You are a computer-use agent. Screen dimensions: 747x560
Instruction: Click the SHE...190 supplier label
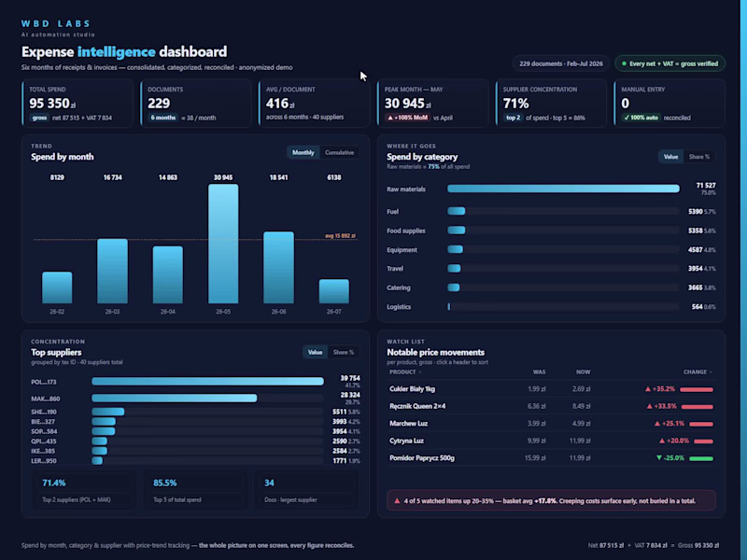click(x=44, y=412)
